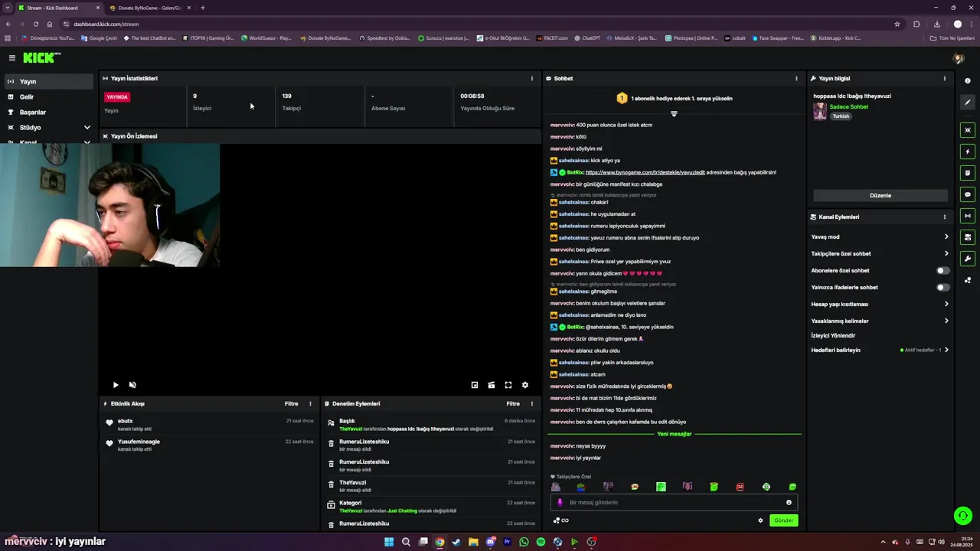
Task: Toggle the lightning activity widget icon in right rail
Action: [968, 152]
